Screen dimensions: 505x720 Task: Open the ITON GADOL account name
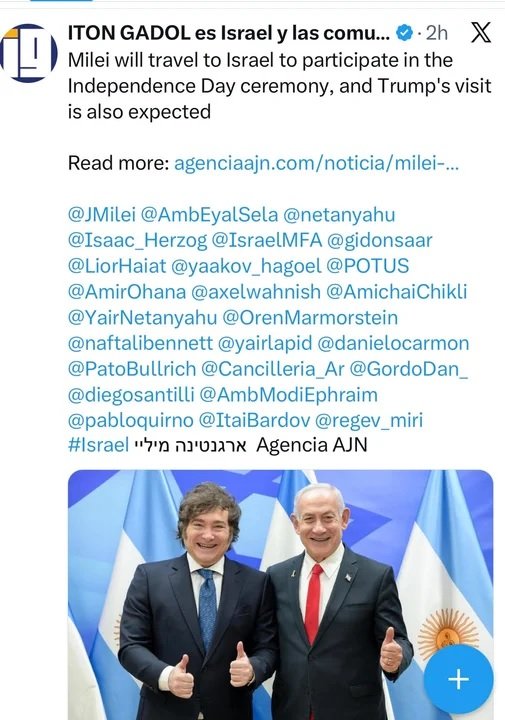(229, 33)
